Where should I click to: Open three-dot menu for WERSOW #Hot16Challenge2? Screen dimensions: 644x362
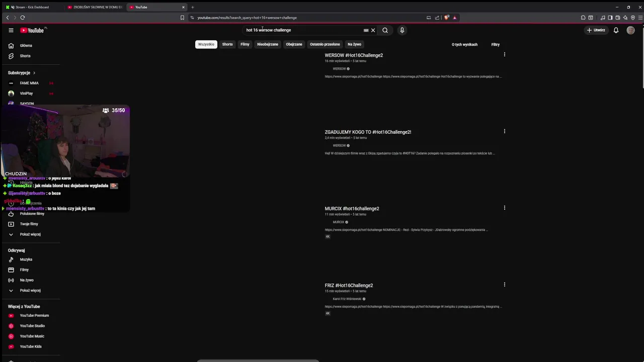click(x=504, y=54)
